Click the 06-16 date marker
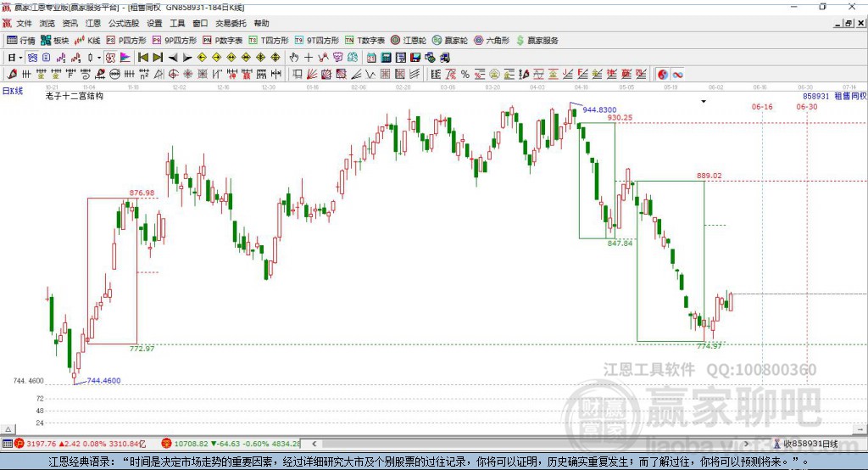The image size is (868, 470). 762,107
